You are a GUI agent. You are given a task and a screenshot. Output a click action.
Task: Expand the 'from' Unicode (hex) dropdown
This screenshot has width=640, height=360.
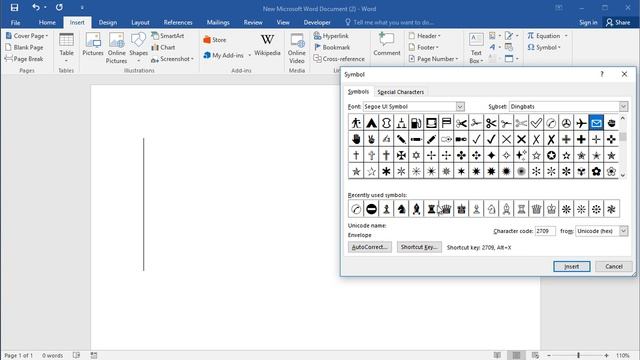pos(623,231)
